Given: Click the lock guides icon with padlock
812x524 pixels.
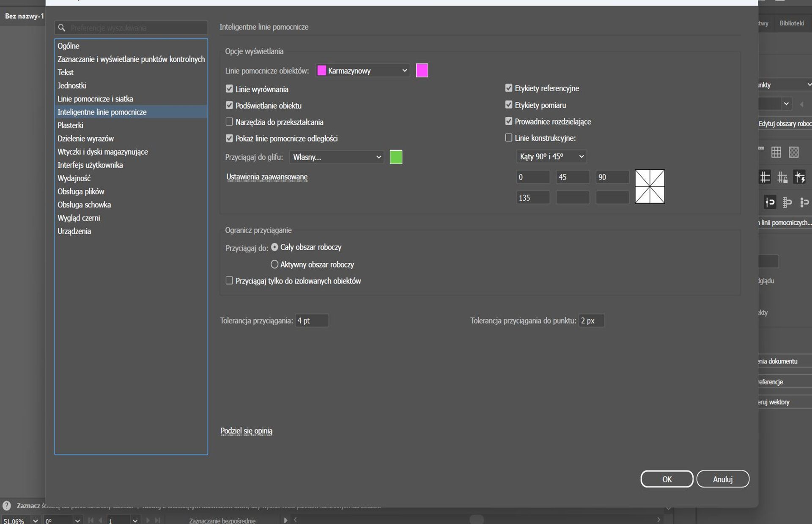Looking at the screenshot, I should 782,177.
